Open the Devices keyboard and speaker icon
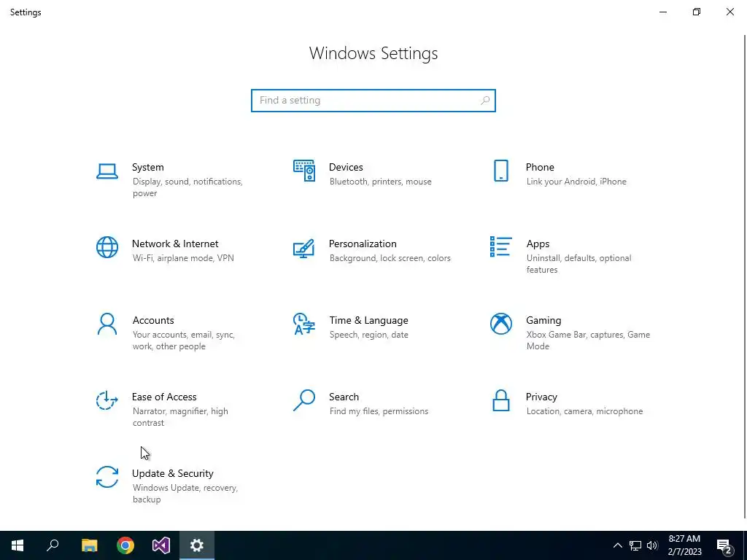The image size is (747, 560). [304, 171]
